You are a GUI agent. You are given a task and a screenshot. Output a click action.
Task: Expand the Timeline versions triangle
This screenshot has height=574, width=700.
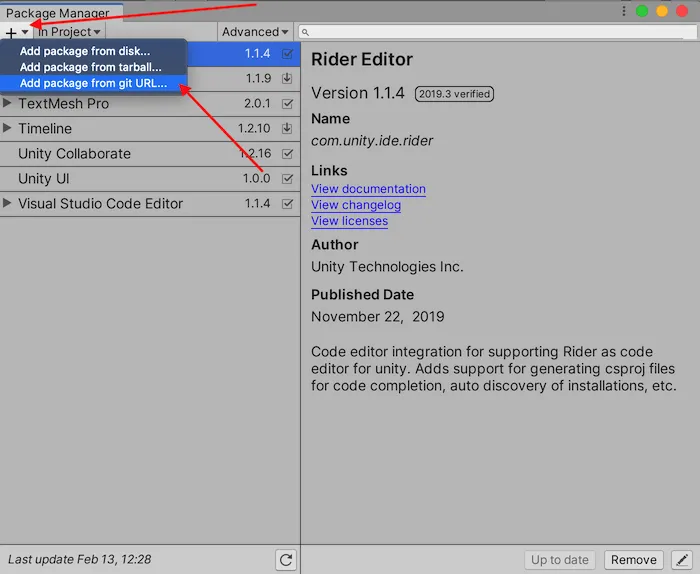click(x=7, y=128)
